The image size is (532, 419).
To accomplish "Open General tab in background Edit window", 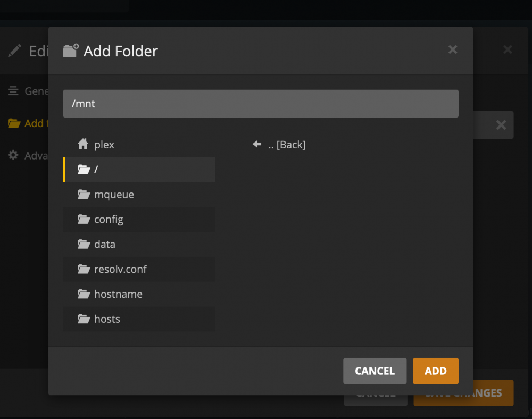I will coord(29,91).
